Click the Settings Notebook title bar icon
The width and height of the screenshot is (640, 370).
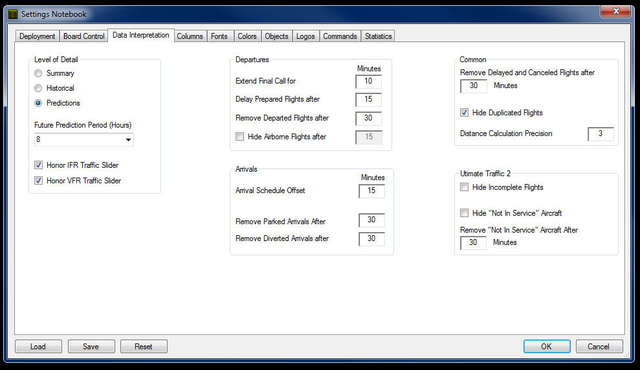pos(13,14)
